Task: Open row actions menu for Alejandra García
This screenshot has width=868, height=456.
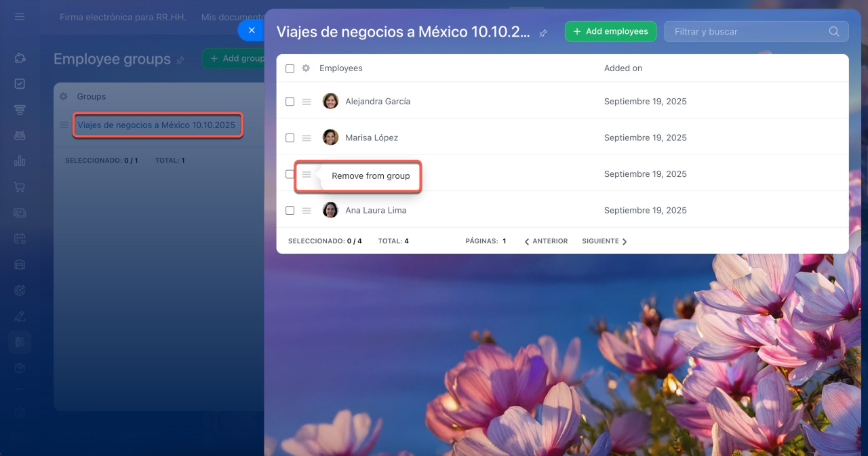Action: (x=307, y=102)
